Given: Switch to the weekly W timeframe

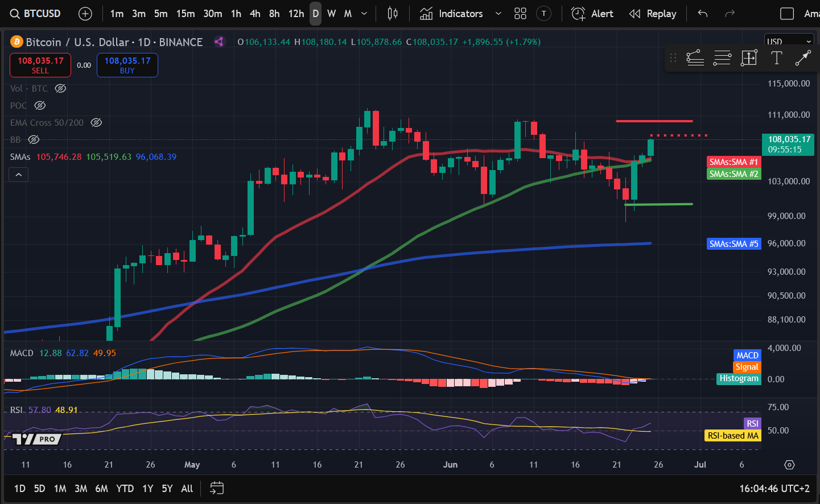Looking at the screenshot, I should [x=332, y=14].
